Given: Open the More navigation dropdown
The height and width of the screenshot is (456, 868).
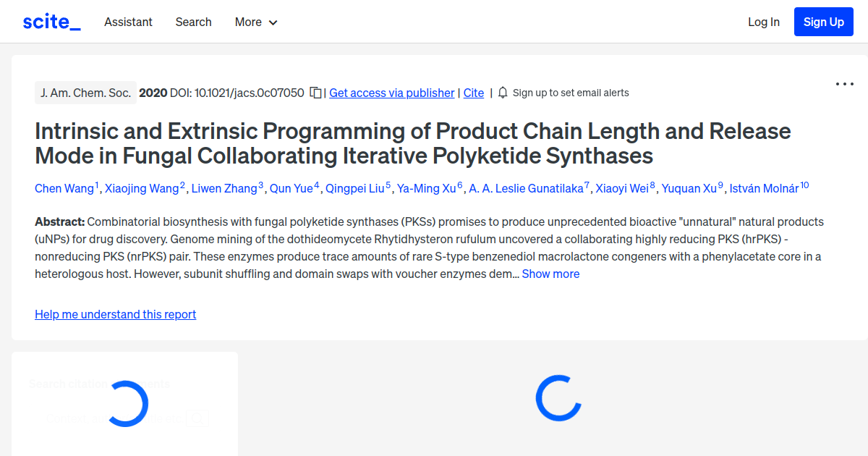Looking at the screenshot, I should point(255,22).
